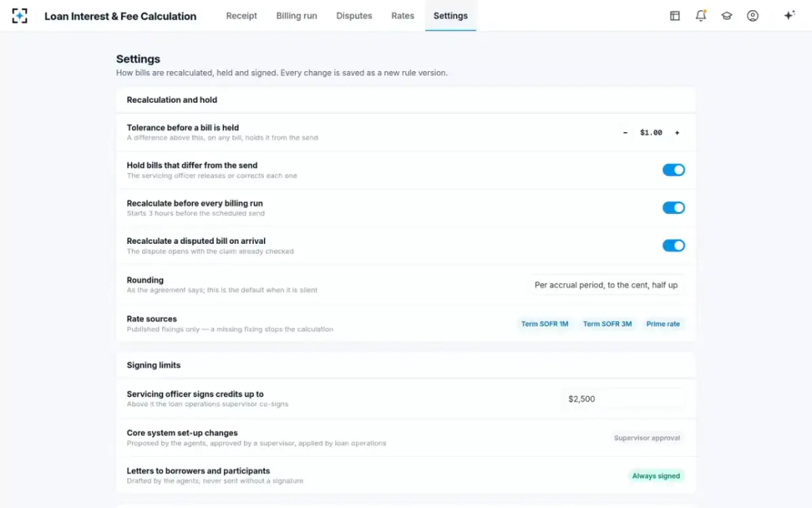This screenshot has height=508, width=812.
Task: Click the Rounding setting label
Action: [145, 280]
